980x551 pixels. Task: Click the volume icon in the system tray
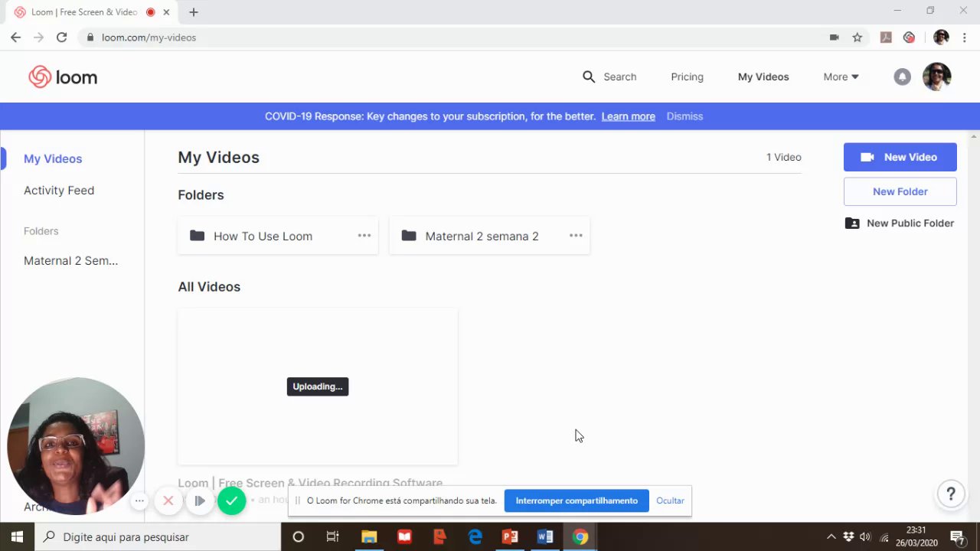[x=865, y=536]
